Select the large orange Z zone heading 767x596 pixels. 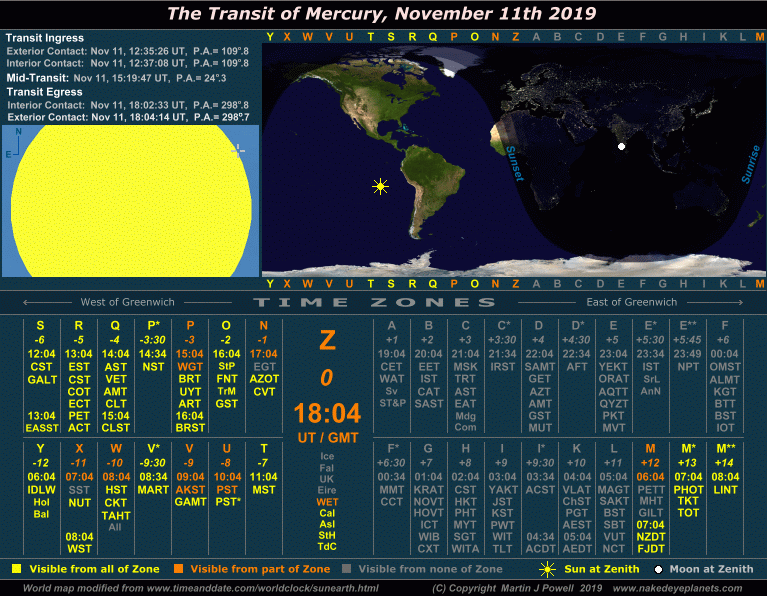[327, 341]
